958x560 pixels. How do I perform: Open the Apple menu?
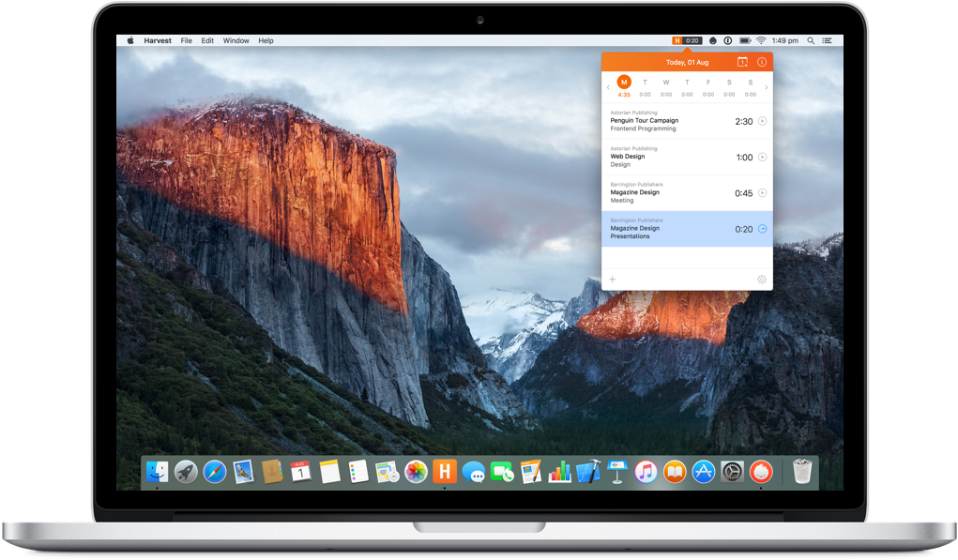[130, 41]
